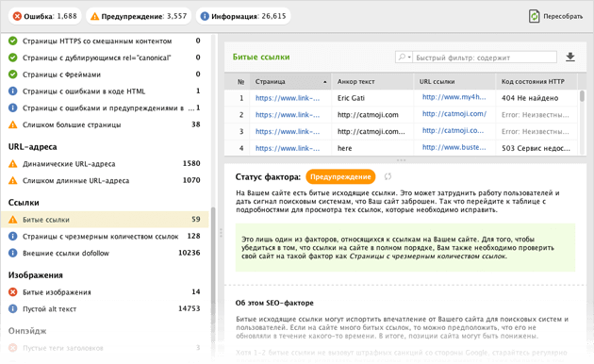Select Битые ссылки item

tap(105, 220)
